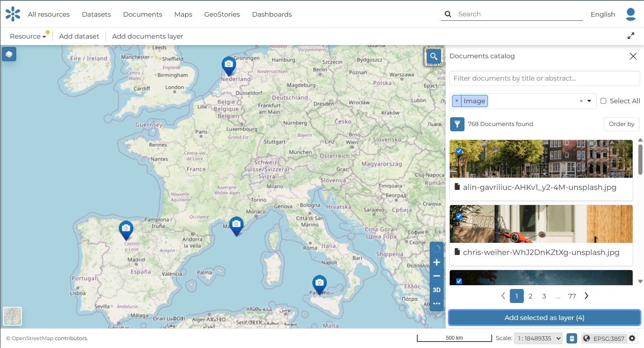Screen dimensions: 644x348
Task: Clear all values in type filter
Action: click(x=581, y=101)
